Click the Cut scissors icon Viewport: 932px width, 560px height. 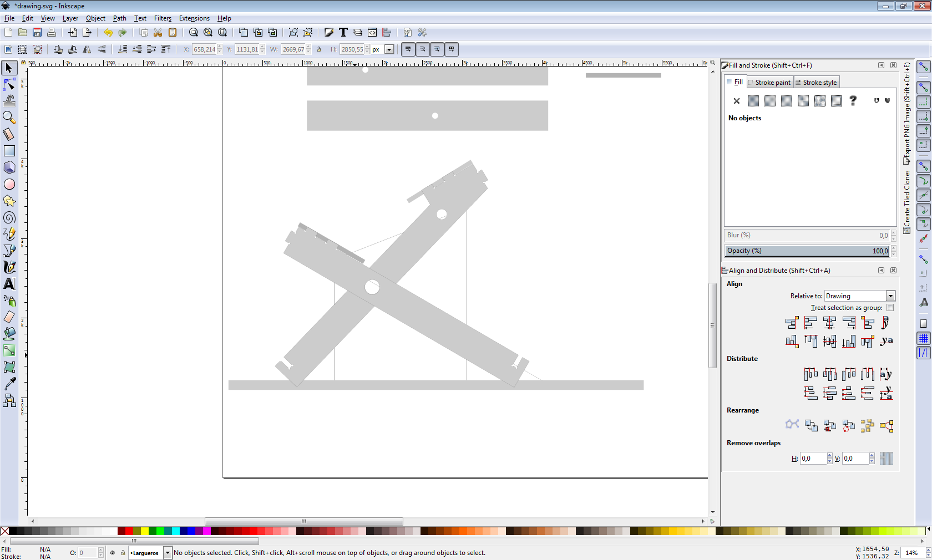click(158, 32)
